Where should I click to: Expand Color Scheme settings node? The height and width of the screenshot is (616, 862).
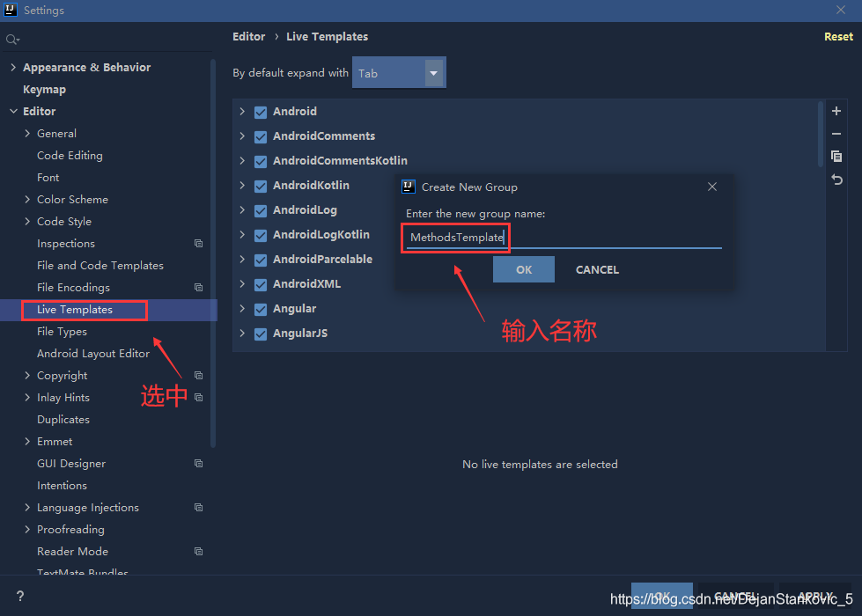click(27, 199)
